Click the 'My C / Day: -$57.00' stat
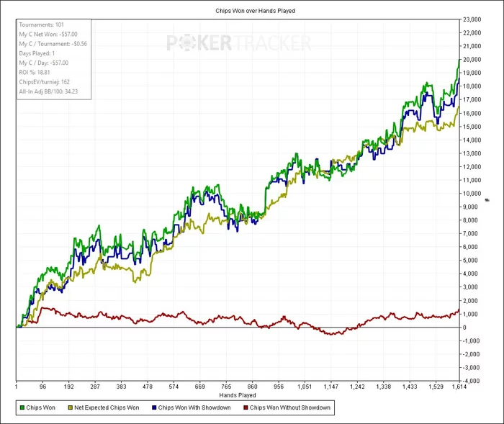This screenshot has height=424, width=504. point(44,63)
